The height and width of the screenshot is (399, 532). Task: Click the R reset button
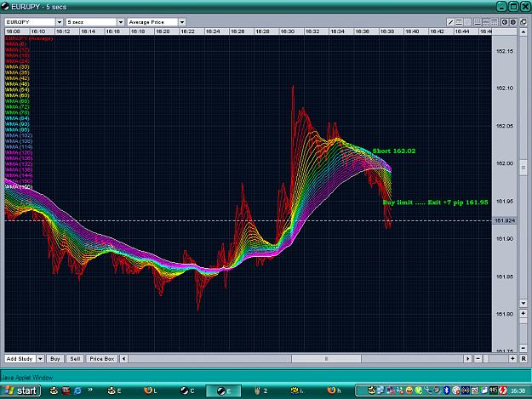[523, 359]
